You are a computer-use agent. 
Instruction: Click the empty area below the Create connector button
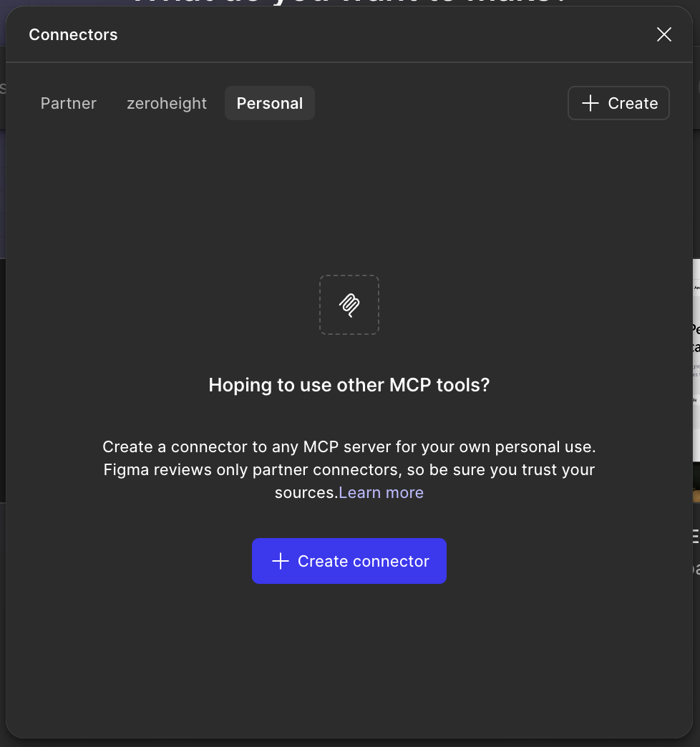click(x=349, y=658)
